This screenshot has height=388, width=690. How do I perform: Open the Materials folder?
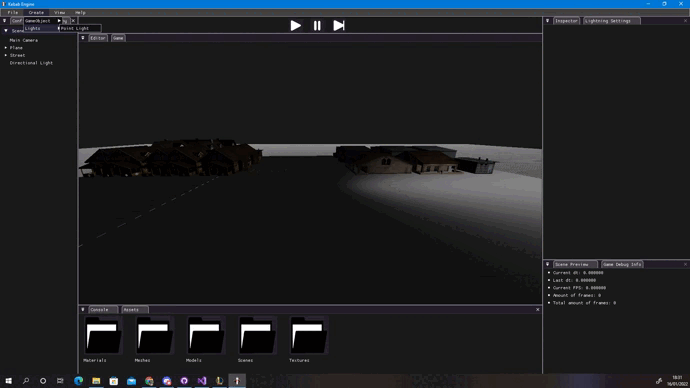tap(103, 335)
